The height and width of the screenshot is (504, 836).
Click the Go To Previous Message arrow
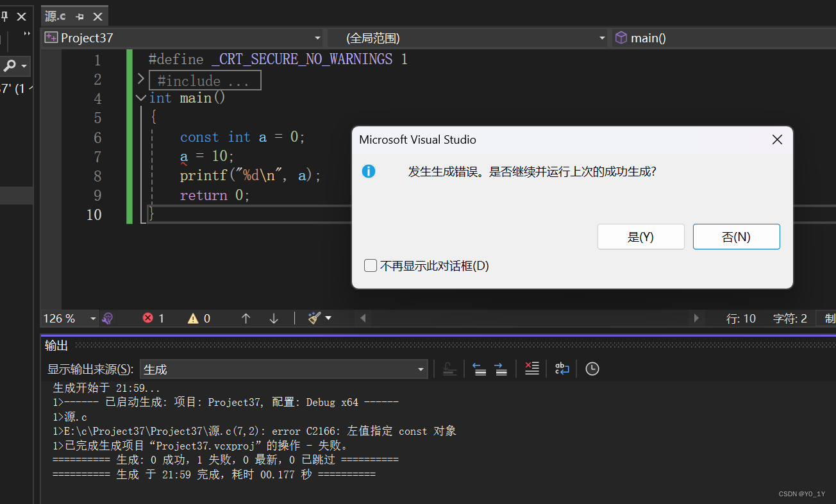(479, 369)
